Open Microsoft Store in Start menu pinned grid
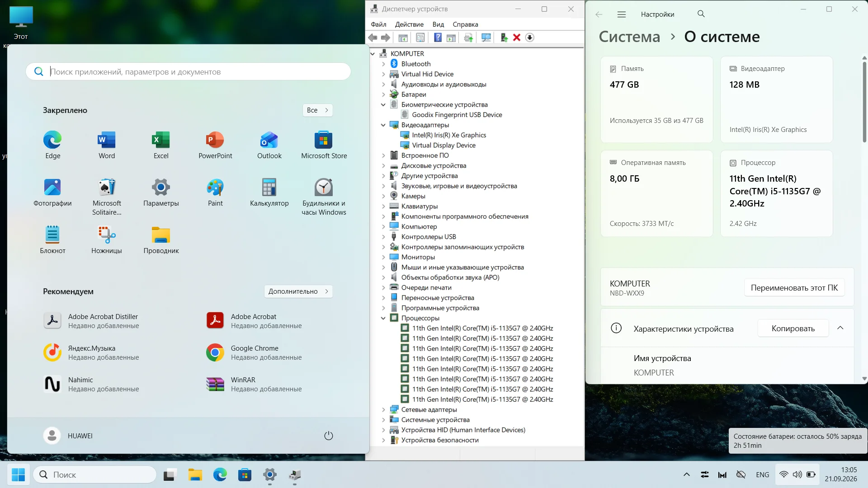Screen dimensions: 868x488 pos(324,145)
